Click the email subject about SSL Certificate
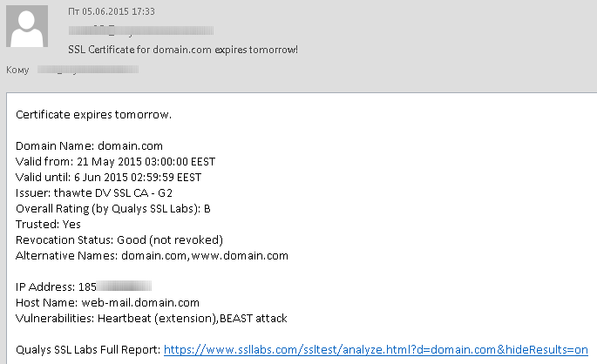The height and width of the screenshot is (364, 597). pos(182,50)
